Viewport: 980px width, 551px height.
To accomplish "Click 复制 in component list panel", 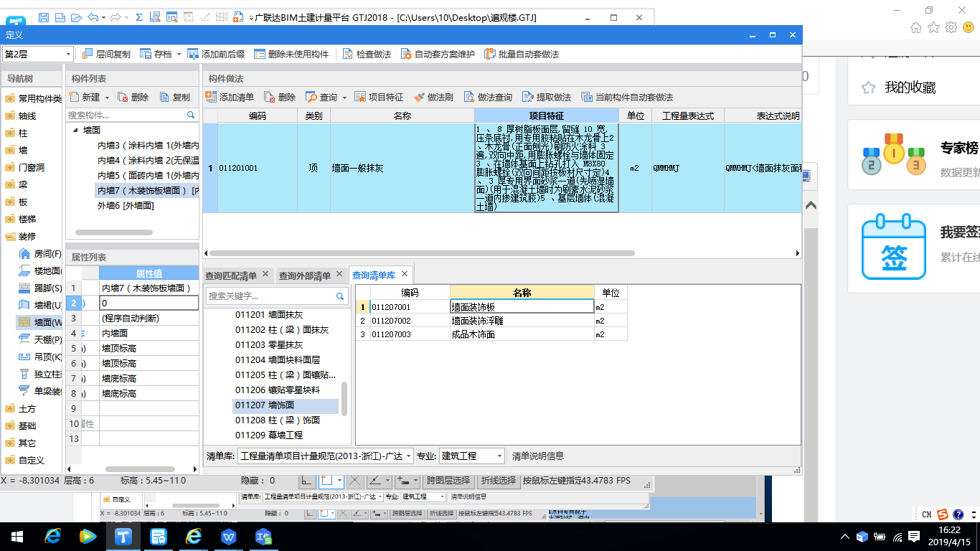I will (x=175, y=97).
